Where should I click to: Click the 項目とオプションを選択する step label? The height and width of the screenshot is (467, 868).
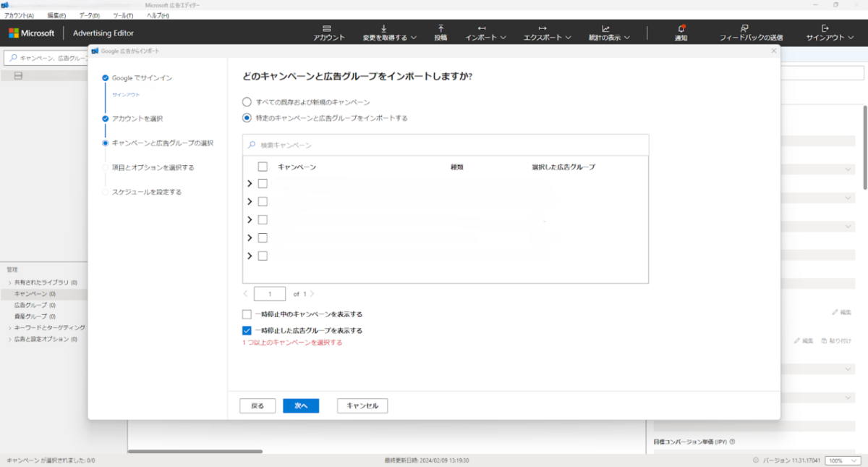pyautogui.click(x=153, y=167)
